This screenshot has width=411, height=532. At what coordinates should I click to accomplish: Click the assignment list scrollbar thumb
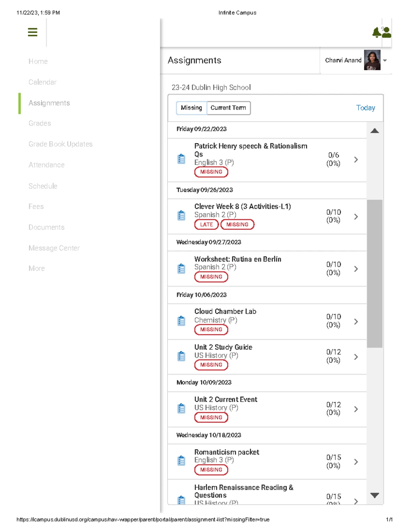click(374, 273)
